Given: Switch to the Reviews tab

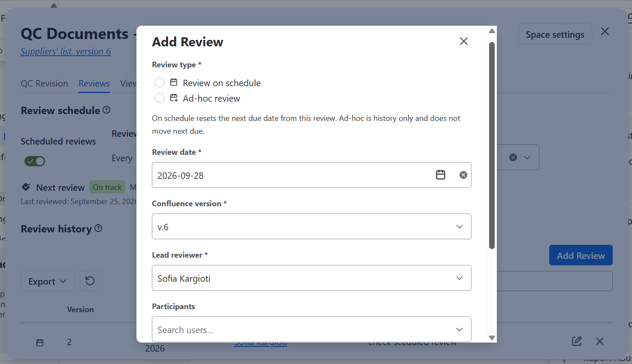Looking at the screenshot, I should point(94,84).
